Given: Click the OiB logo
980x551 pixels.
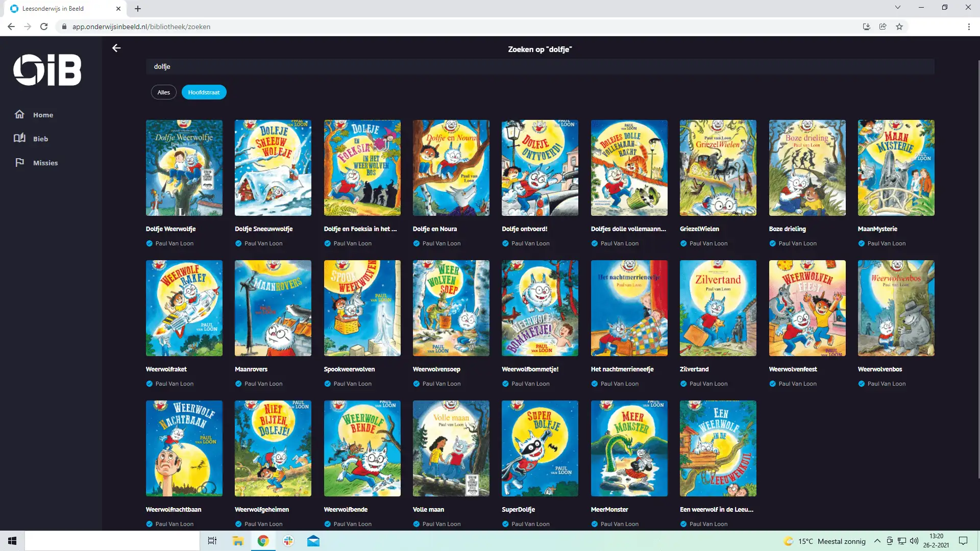Looking at the screenshot, I should point(47,70).
